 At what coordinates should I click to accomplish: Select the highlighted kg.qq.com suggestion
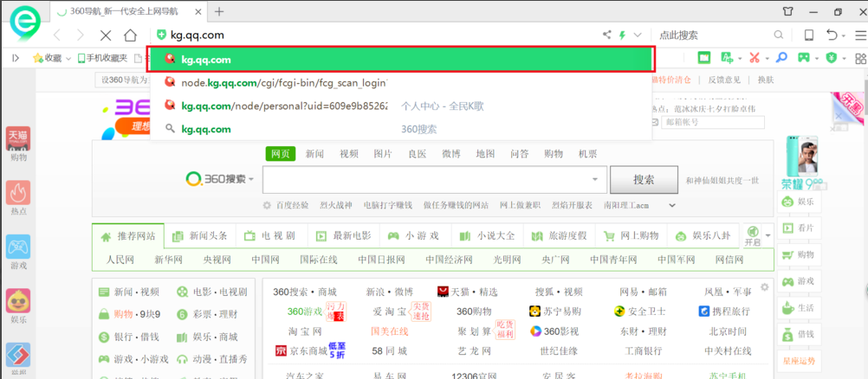[401, 59]
